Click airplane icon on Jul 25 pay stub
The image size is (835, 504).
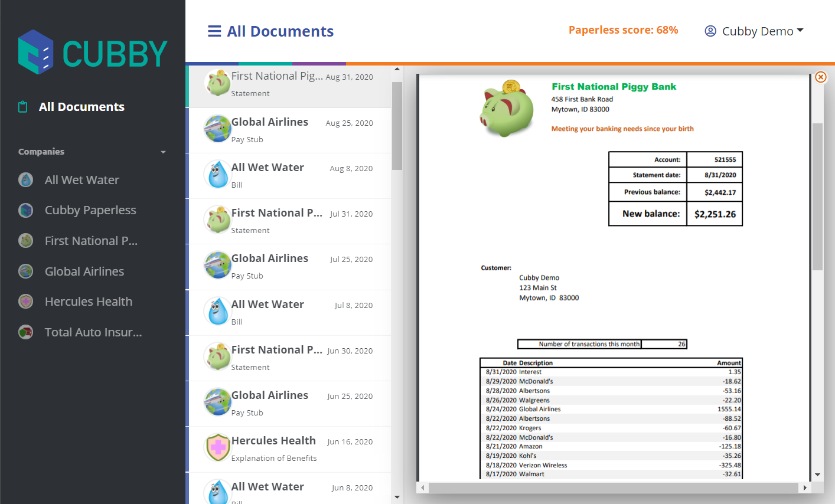point(217,265)
